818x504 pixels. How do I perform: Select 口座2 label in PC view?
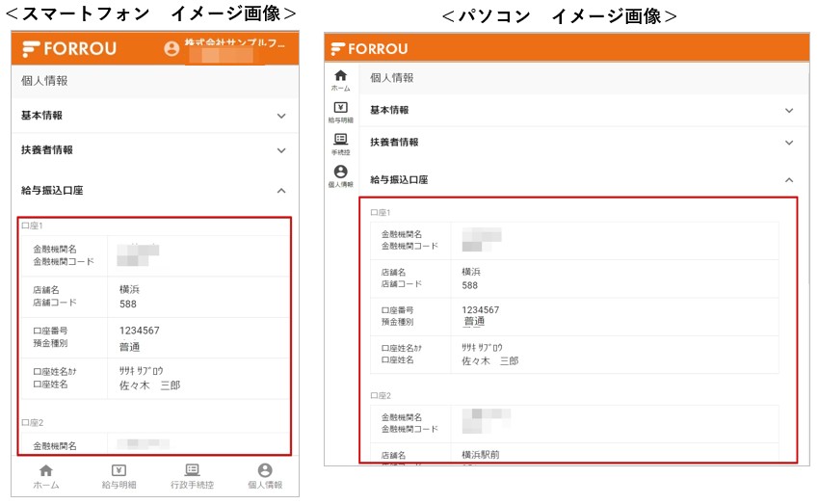coord(381,395)
